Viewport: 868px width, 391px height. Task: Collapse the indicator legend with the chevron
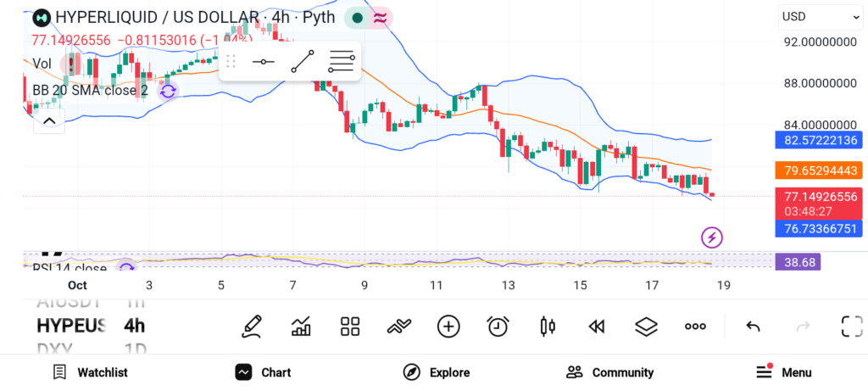[49, 121]
